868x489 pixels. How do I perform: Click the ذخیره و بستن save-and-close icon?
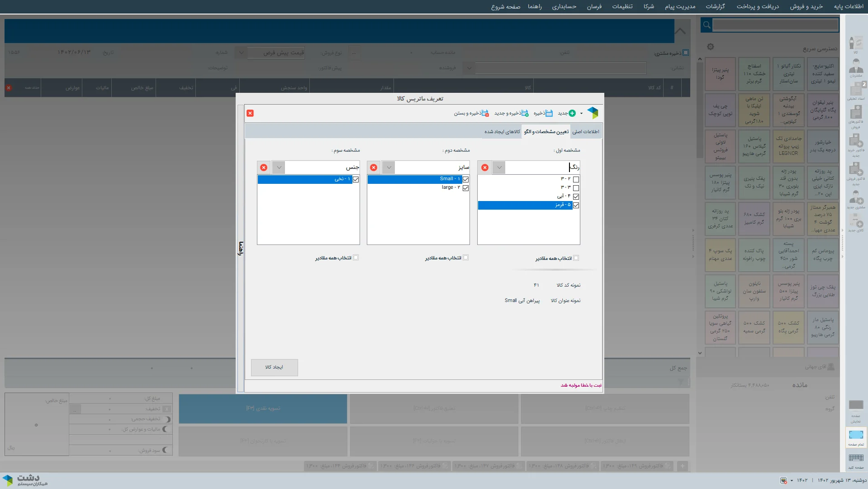tap(484, 113)
